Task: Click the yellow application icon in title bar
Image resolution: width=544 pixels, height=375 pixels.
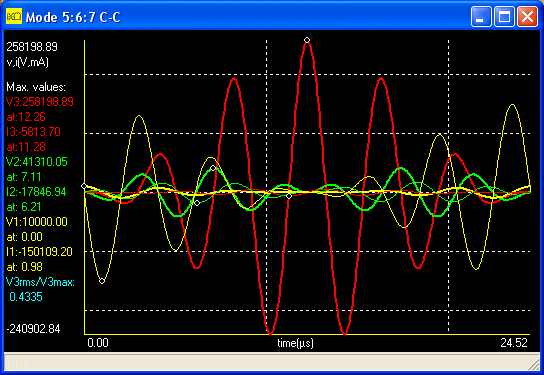Action: [14, 16]
